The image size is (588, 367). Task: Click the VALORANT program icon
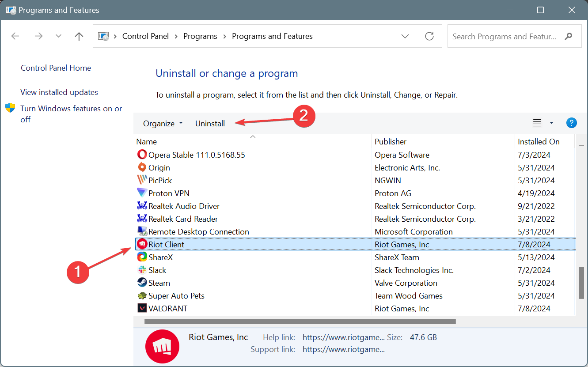[142, 308]
